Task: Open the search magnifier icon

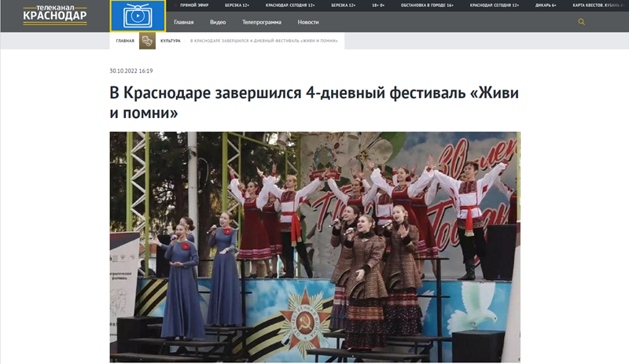Action: [x=581, y=22]
